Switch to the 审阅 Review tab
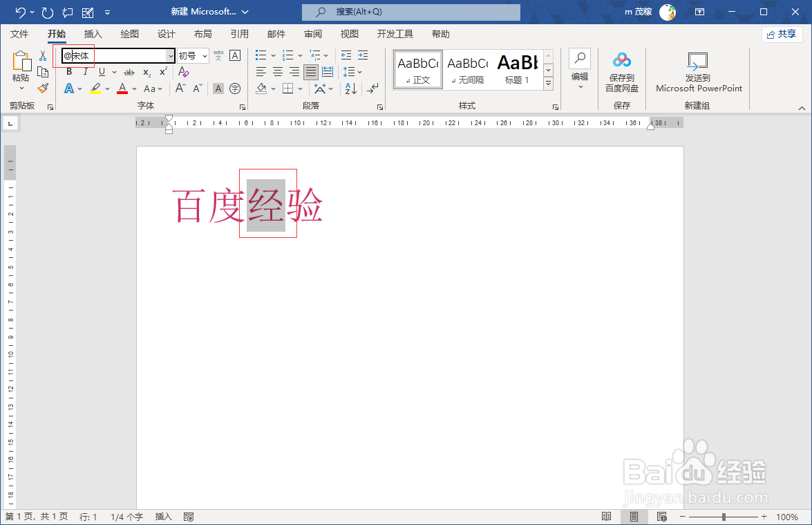 coord(313,34)
